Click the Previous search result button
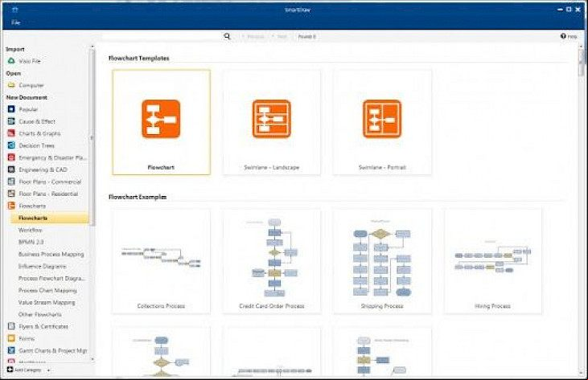Viewport: 588px width, 380px height. pyautogui.click(x=253, y=36)
